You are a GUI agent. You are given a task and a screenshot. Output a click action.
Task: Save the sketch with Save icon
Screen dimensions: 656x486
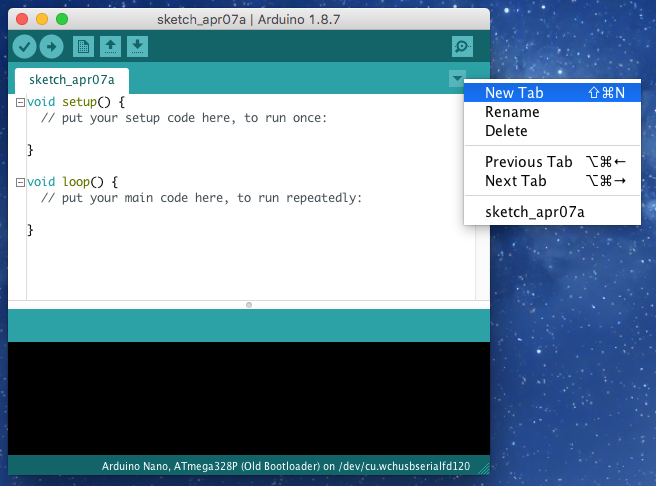[137, 46]
